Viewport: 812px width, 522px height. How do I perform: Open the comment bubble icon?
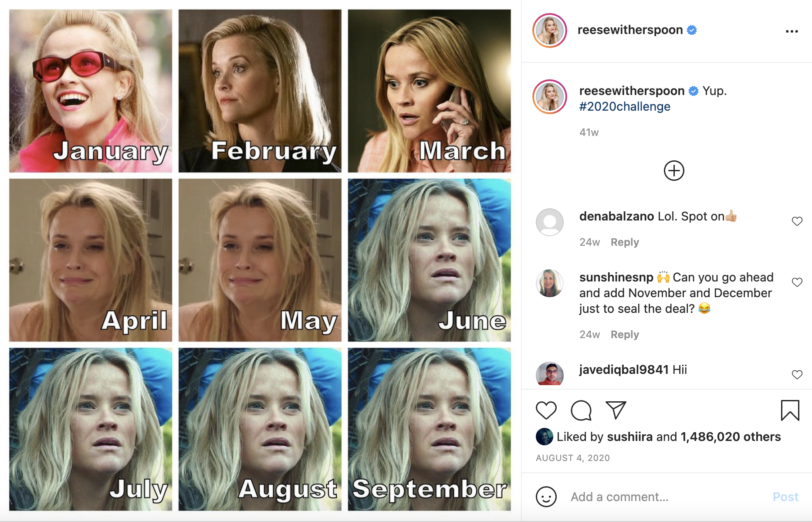pyautogui.click(x=581, y=410)
